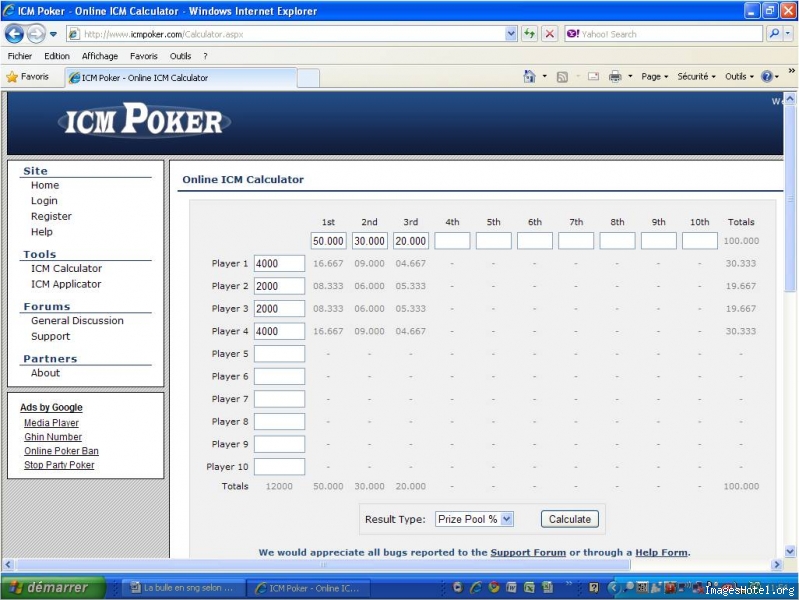This screenshot has height=600, width=799.
Task: Click the Print icon in command bar
Action: [x=615, y=76]
